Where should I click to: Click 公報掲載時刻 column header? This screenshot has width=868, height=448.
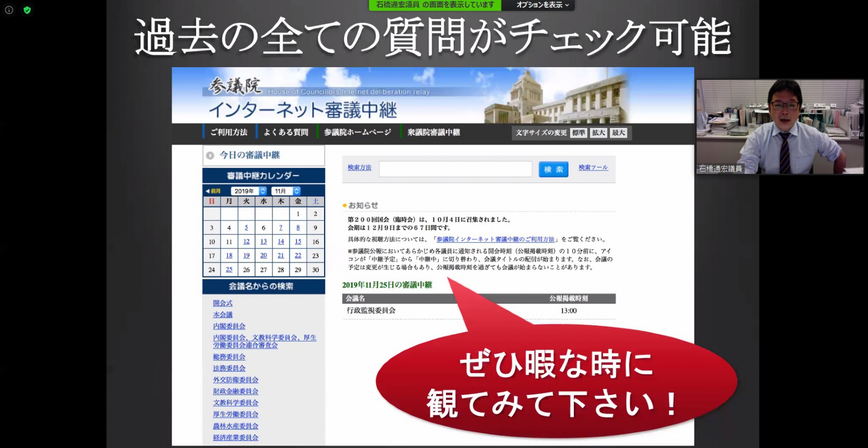[x=569, y=299]
